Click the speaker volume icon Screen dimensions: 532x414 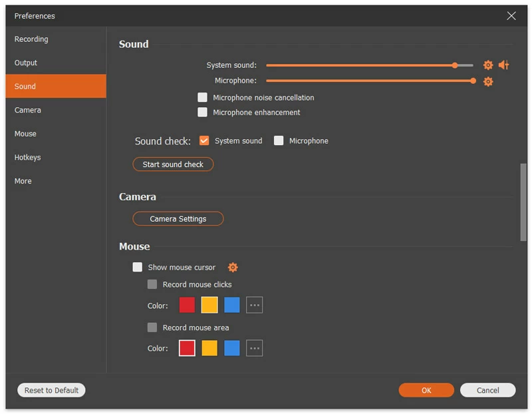[x=503, y=65]
